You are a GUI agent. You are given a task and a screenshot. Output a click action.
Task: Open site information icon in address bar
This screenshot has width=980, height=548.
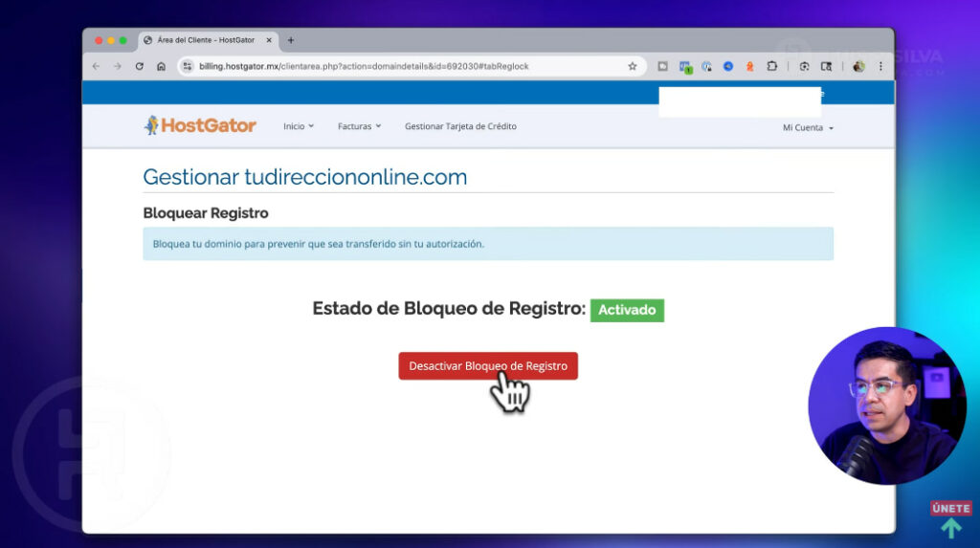[x=188, y=66]
